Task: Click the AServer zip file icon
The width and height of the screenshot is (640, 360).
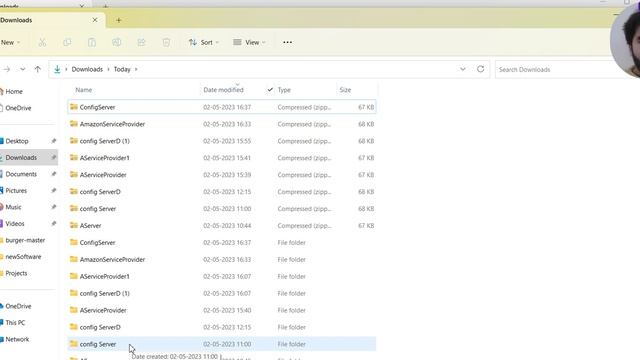Action: 73,225
